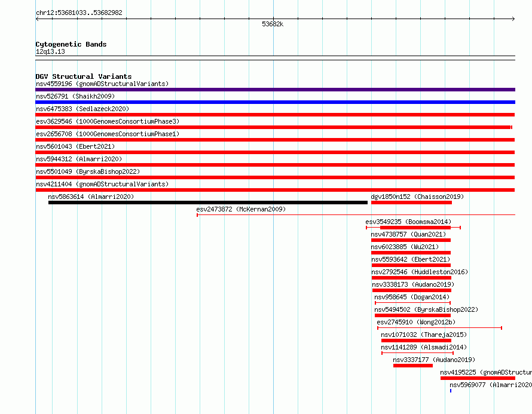
Task: Select the black nsv5863614 variant bar
Action: pyautogui.click(x=208, y=203)
